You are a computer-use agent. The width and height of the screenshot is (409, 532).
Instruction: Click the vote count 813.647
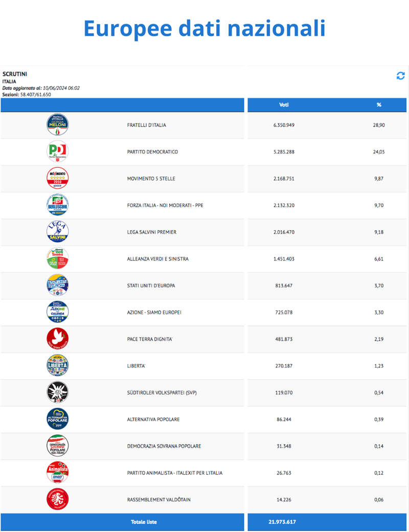click(x=284, y=286)
